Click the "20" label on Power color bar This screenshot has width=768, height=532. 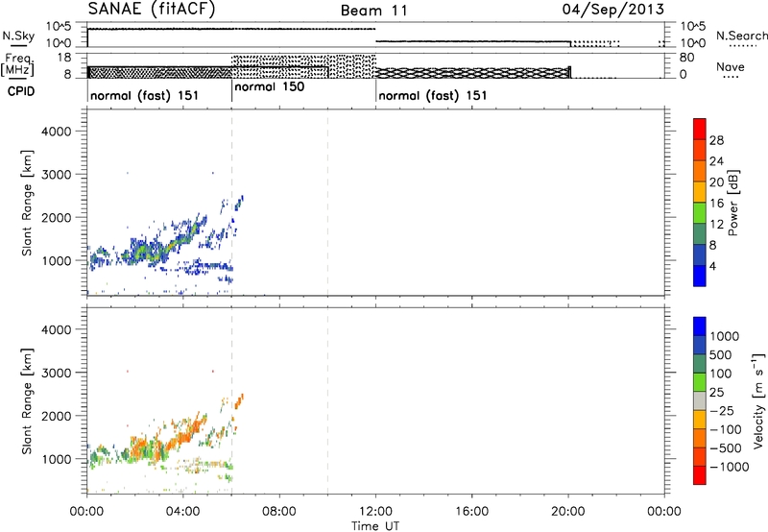716,182
